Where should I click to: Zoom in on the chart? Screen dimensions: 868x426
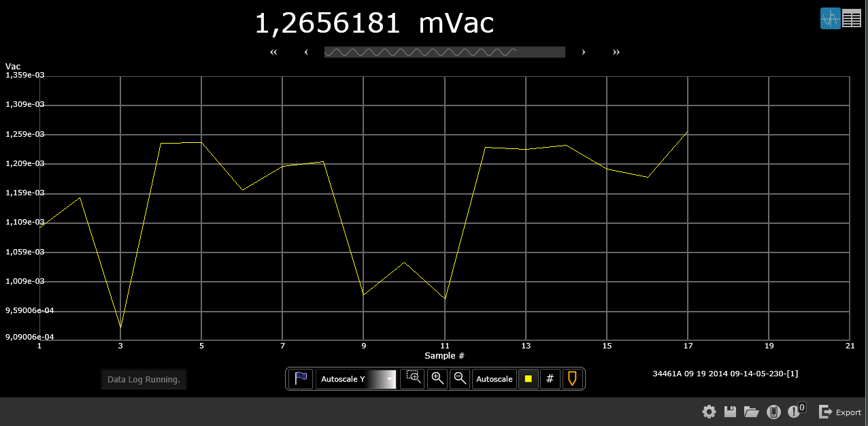tap(437, 378)
